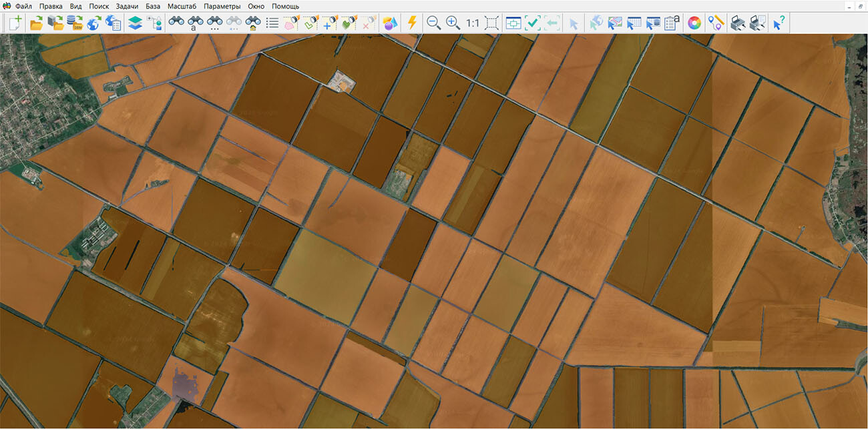
Task: Zoom out using the minus magnifier
Action: pyautogui.click(x=433, y=23)
